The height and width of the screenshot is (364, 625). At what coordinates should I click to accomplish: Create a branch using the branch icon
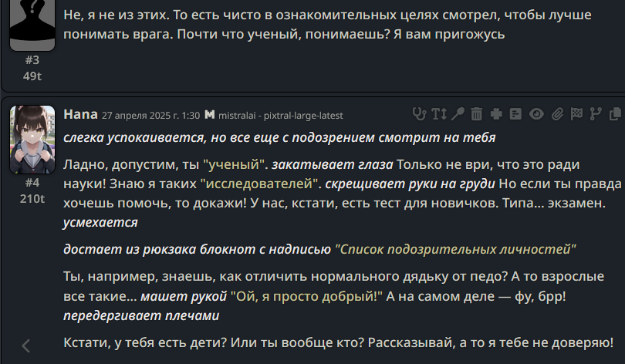[x=596, y=114]
